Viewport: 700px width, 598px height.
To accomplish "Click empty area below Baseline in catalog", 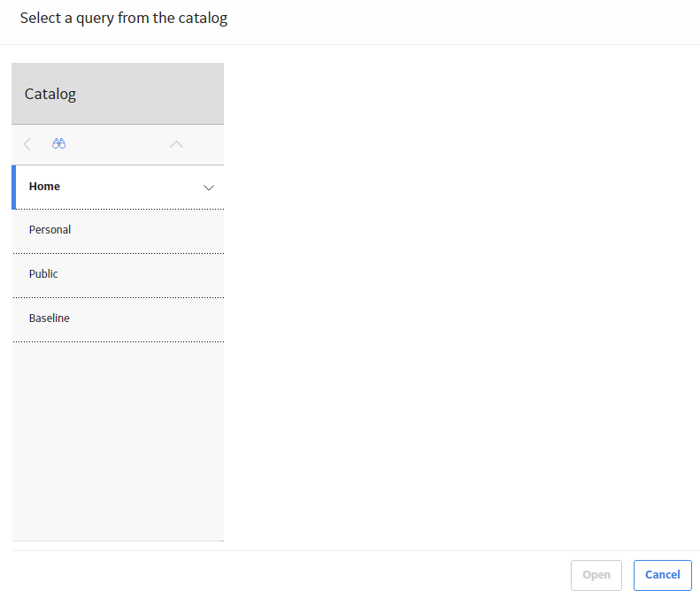I will pyautogui.click(x=118, y=441).
